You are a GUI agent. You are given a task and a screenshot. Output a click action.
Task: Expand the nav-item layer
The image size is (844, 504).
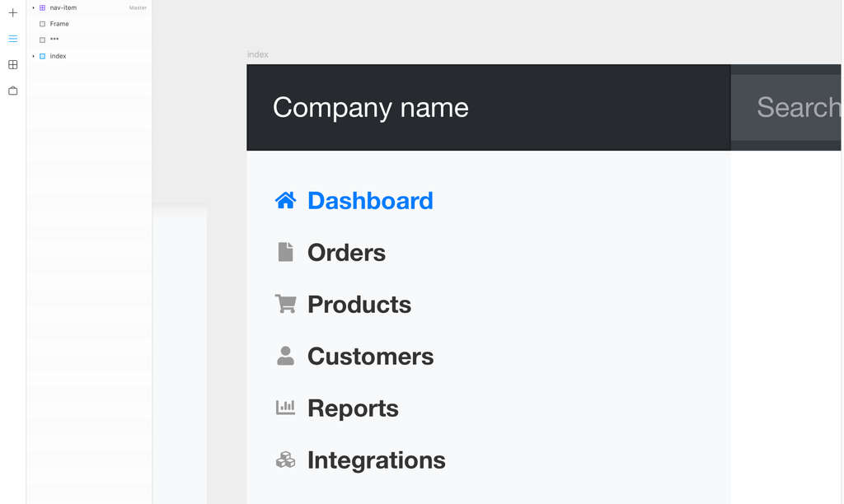33,7
